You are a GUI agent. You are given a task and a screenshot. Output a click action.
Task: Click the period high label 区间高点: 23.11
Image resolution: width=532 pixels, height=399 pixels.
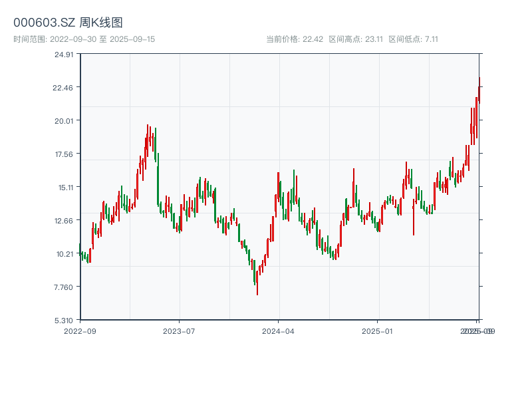coord(356,39)
